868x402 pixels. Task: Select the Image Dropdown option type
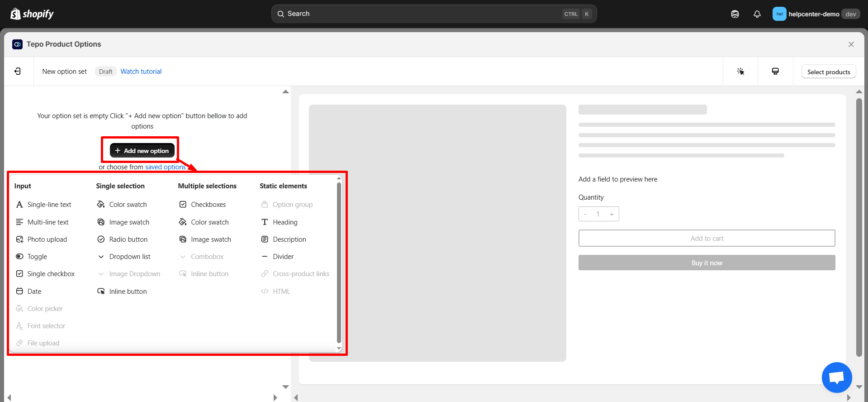[x=129, y=274]
